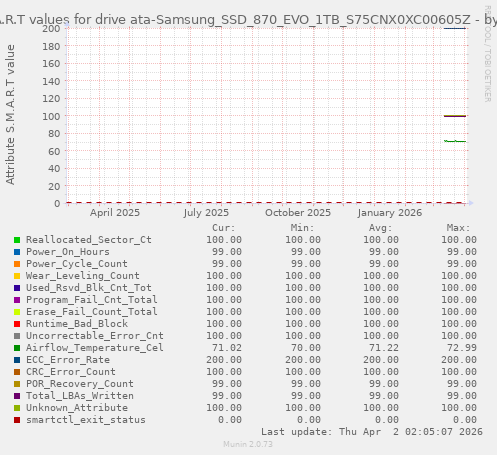Screen dimensions: 497x455
Task: Click the Attribute S.M.A.R.T value axis title
Action: (10, 115)
